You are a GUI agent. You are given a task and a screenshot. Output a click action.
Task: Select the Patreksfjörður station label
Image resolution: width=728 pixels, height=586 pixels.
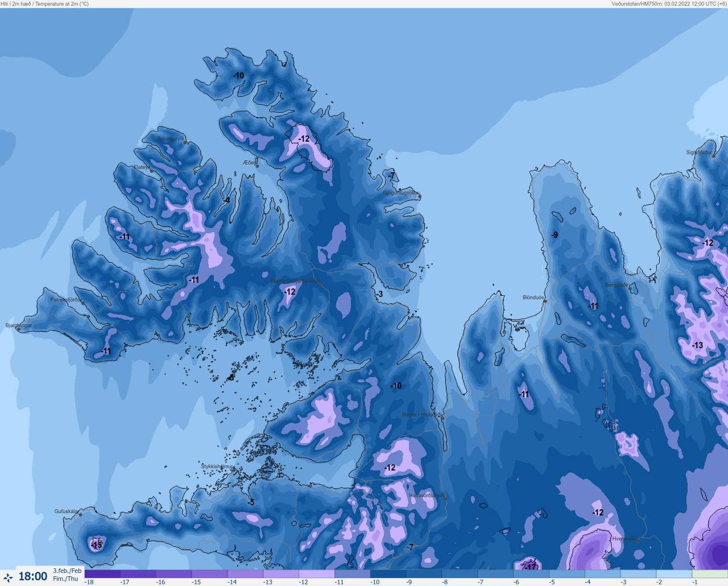pos(66,300)
